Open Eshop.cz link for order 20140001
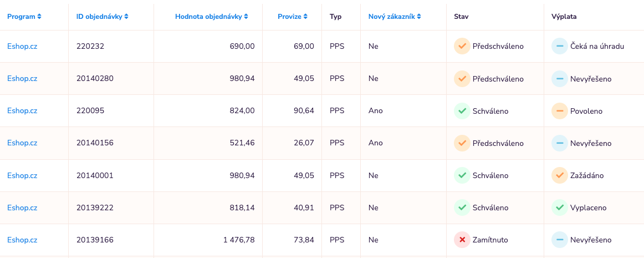The width and height of the screenshot is (644, 258). [22, 175]
